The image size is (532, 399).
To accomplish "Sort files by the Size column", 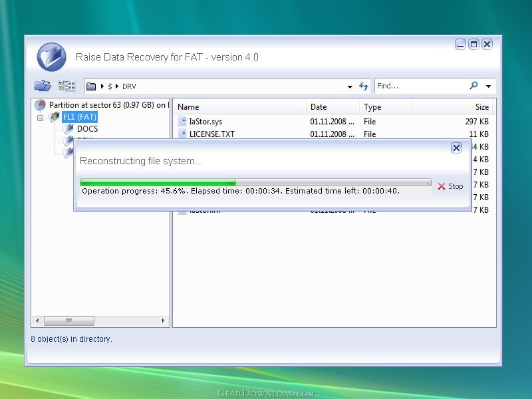I will (452, 107).
